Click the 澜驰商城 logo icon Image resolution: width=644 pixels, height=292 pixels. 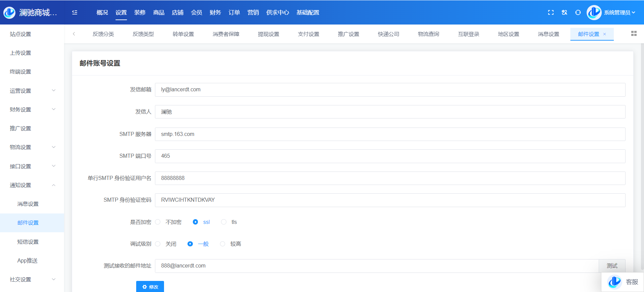coord(9,12)
